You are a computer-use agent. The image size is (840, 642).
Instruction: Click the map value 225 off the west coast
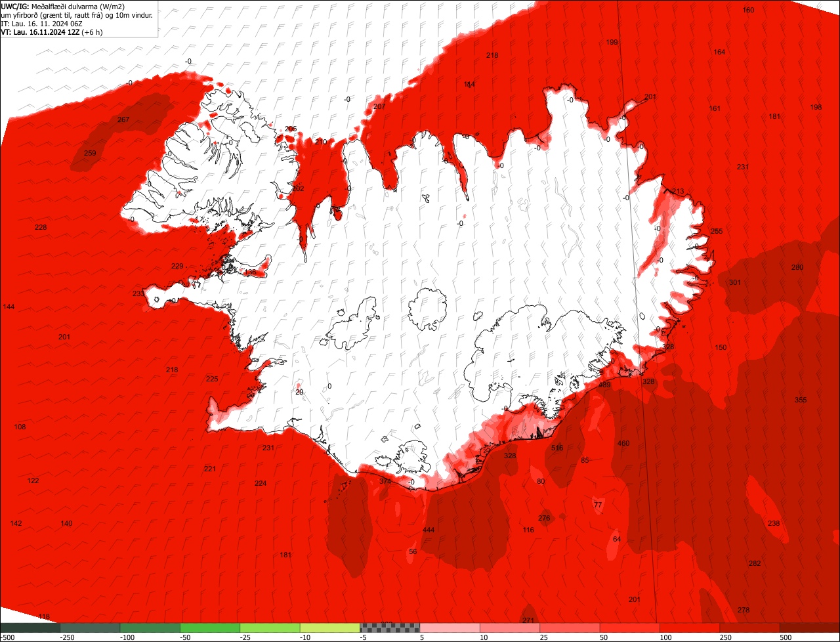point(212,379)
